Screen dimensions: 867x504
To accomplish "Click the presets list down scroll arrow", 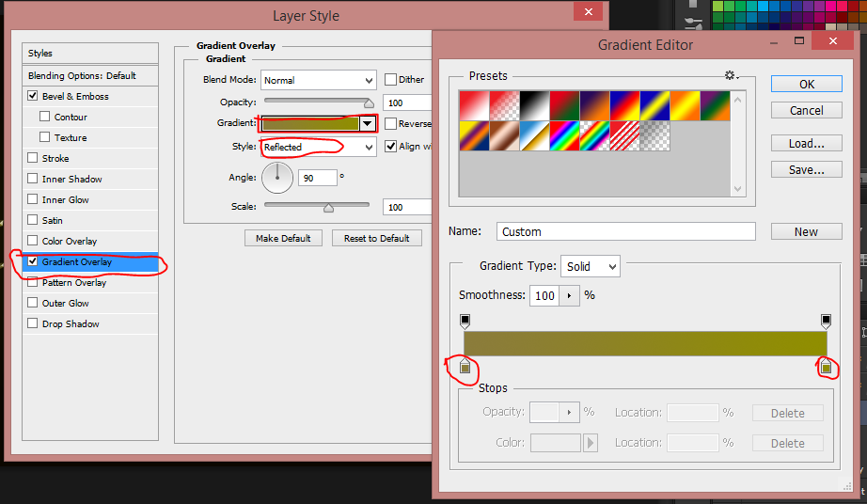I will (x=737, y=189).
